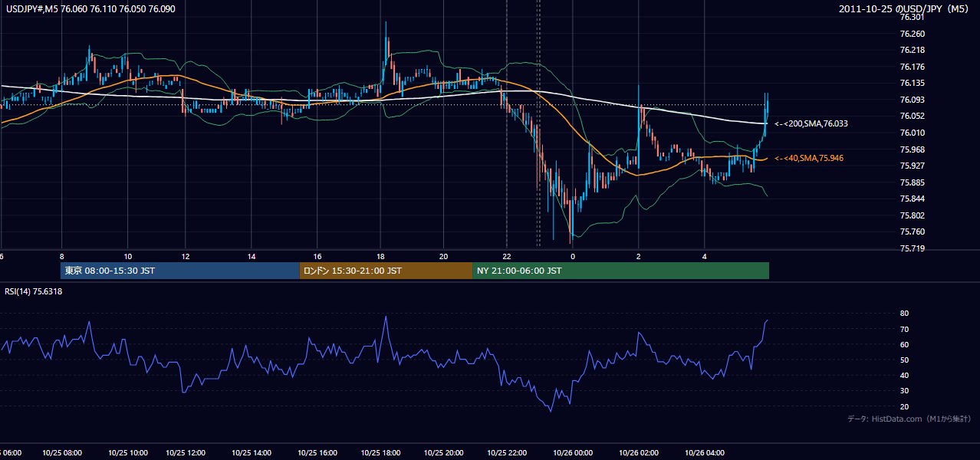Click price axis label 76.176
980x460 pixels.
(912, 67)
